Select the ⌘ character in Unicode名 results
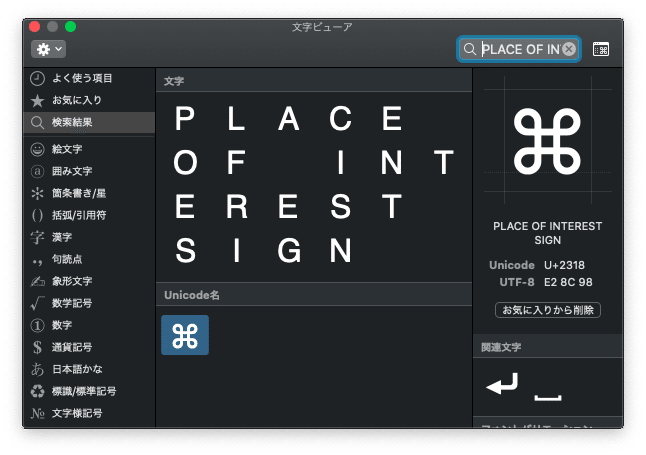 (185, 335)
